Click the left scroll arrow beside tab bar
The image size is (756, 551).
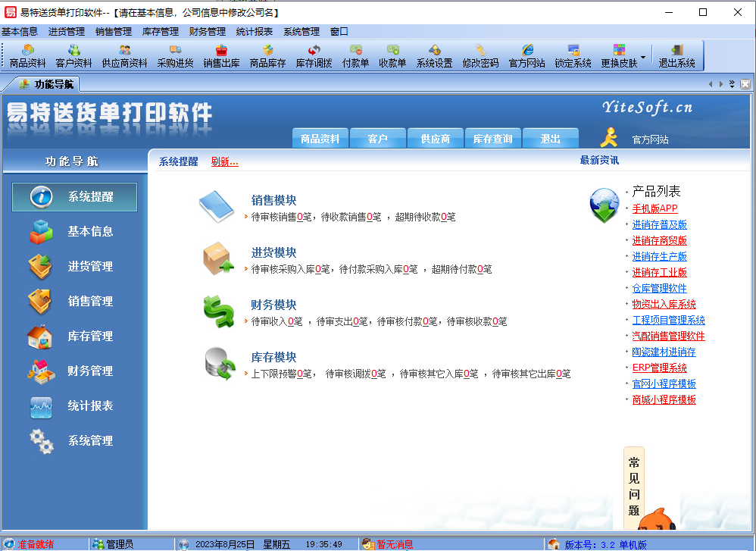709,83
